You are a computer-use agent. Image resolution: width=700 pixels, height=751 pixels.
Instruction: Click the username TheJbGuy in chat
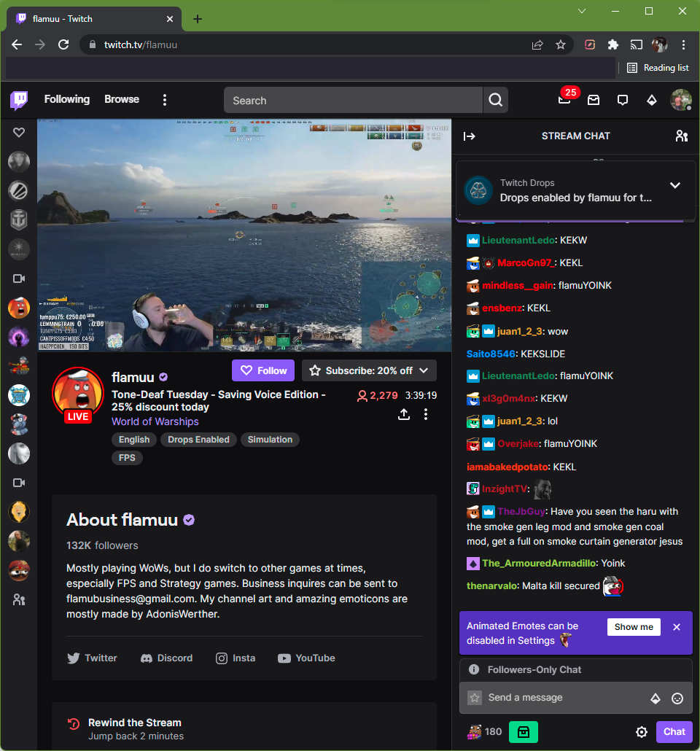pos(521,512)
